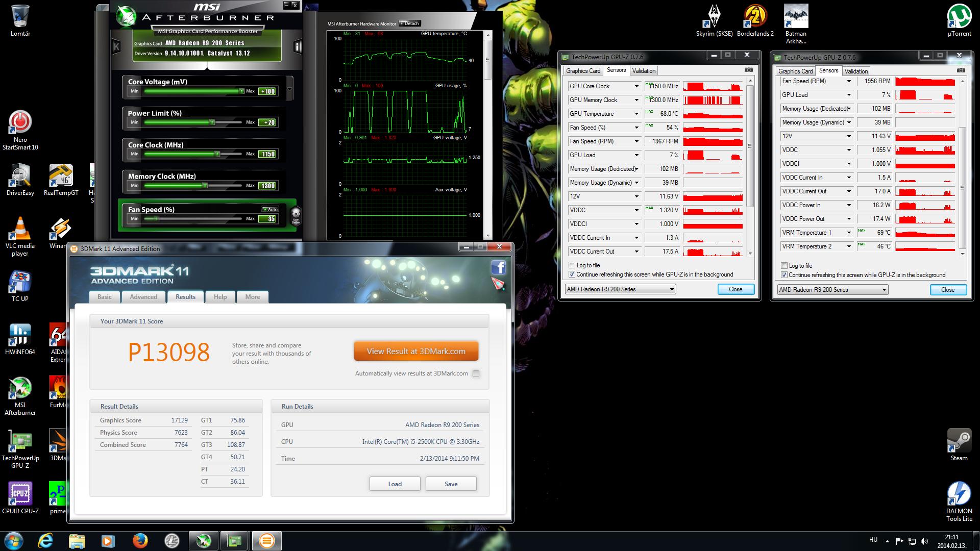
Task: Open Windows Start button
Action: (x=13, y=541)
